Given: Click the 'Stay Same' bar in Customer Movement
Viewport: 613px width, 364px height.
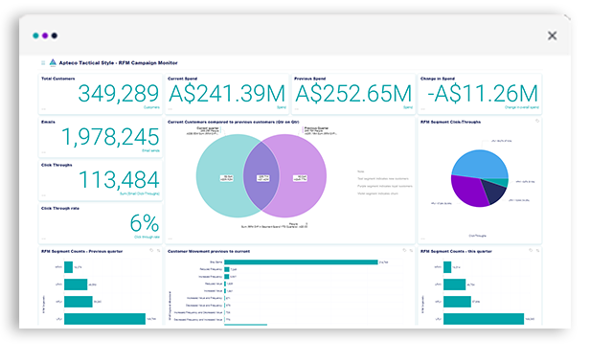Looking at the screenshot, I should pyautogui.click(x=301, y=262).
